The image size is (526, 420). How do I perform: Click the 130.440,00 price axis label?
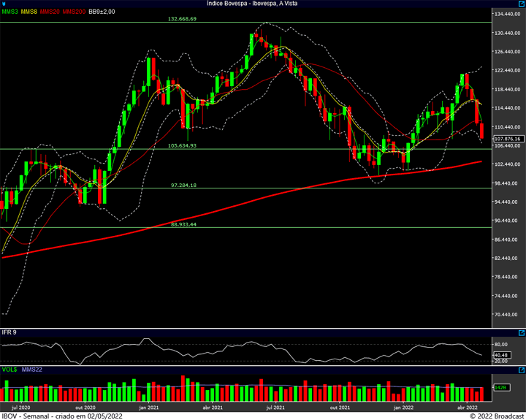click(x=508, y=34)
